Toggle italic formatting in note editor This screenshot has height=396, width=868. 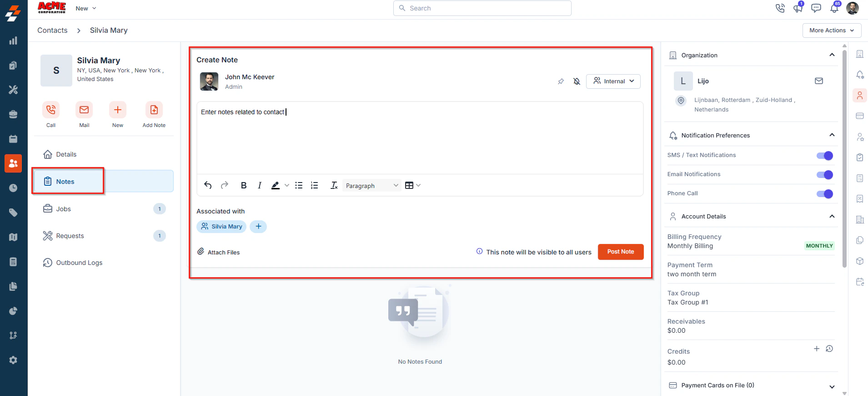click(x=260, y=185)
